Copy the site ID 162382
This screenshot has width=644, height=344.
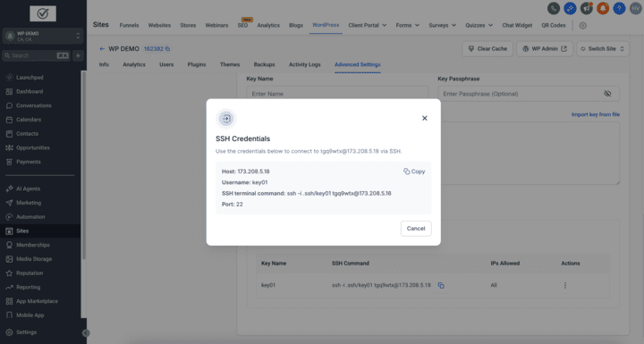167,49
